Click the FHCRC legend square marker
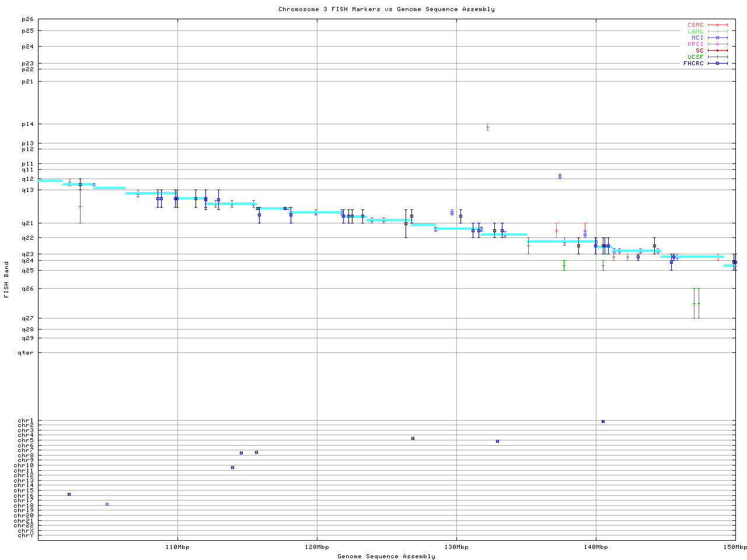This screenshot has width=747, height=560. point(717,64)
